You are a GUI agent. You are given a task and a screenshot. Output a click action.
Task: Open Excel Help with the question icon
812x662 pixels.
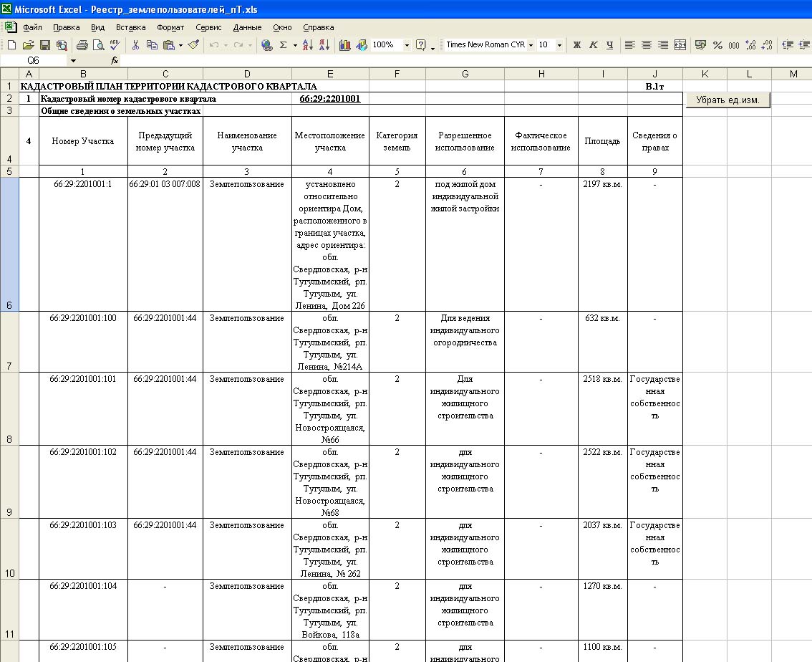point(421,45)
